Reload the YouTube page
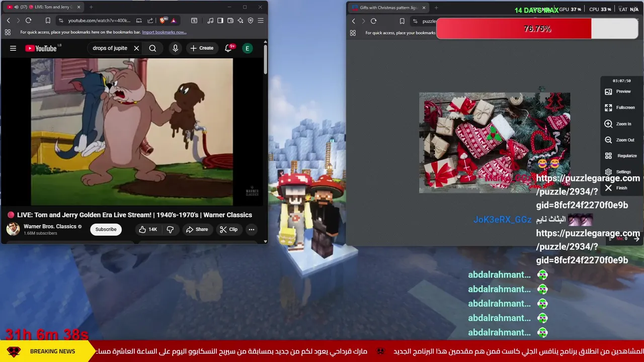This screenshot has height=362, width=644. tap(28, 21)
